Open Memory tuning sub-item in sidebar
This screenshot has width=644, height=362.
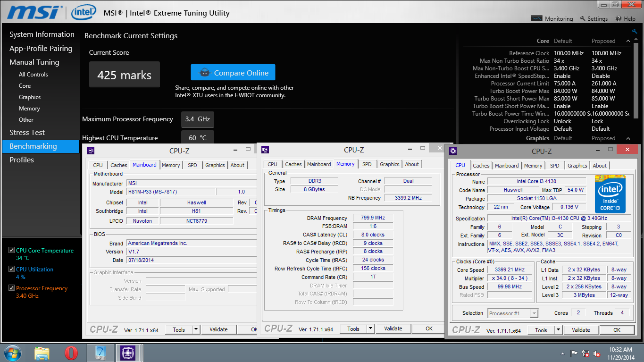click(x=29, y=109)
